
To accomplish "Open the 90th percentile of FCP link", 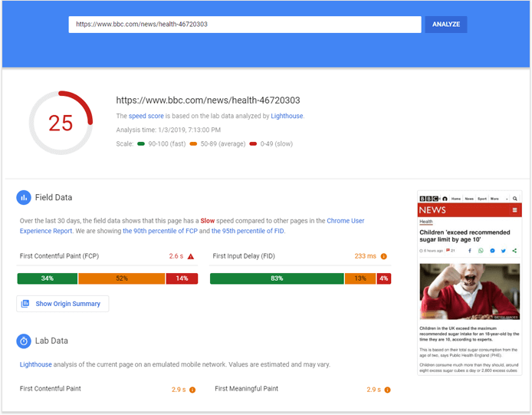I will pyautogui.click(x=160, y=231).
